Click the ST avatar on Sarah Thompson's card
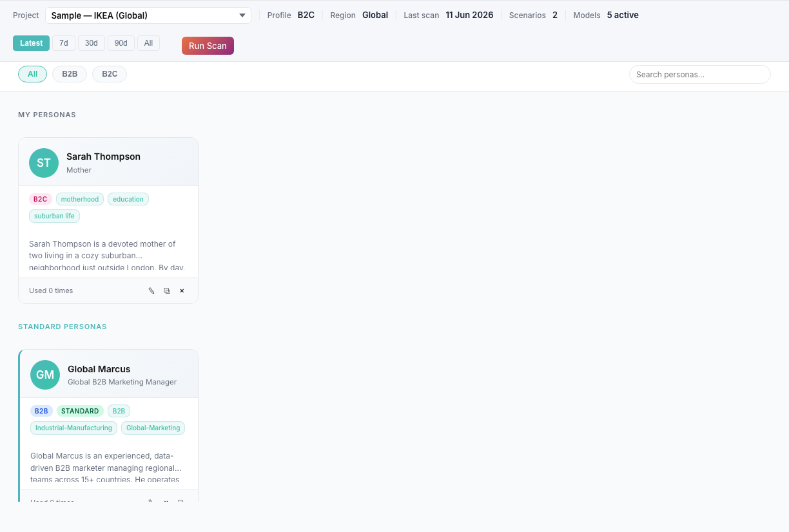789x532 pixels. pyautogui.click(x=44, y=163)
